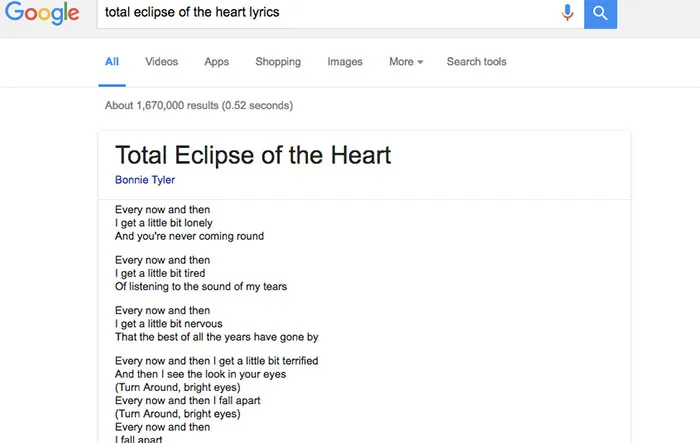Click the Total Eclipse of the Heart title
700x443 pixels.
point(253,155)
